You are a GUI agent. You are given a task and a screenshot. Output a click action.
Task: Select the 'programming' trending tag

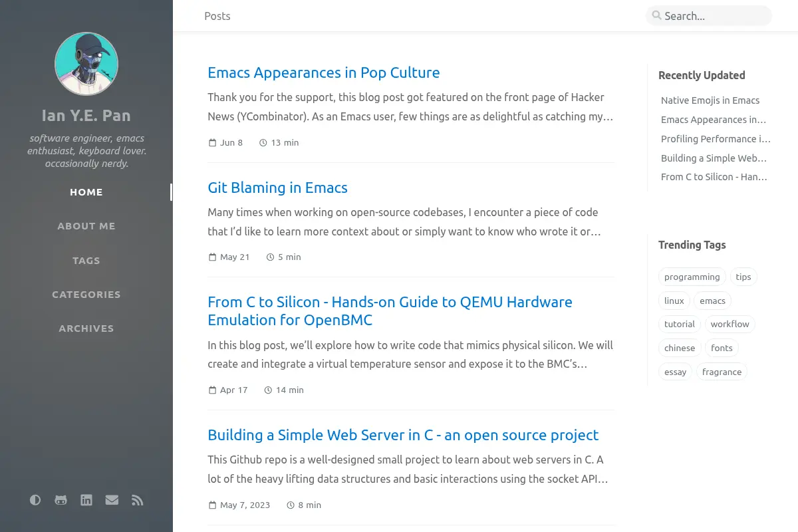point(692,277)
